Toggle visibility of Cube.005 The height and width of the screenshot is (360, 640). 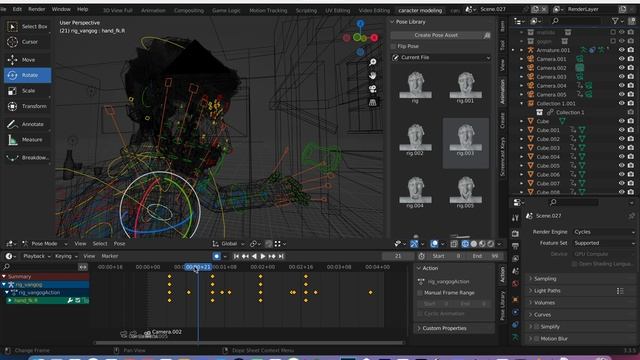tap(622, 165)
